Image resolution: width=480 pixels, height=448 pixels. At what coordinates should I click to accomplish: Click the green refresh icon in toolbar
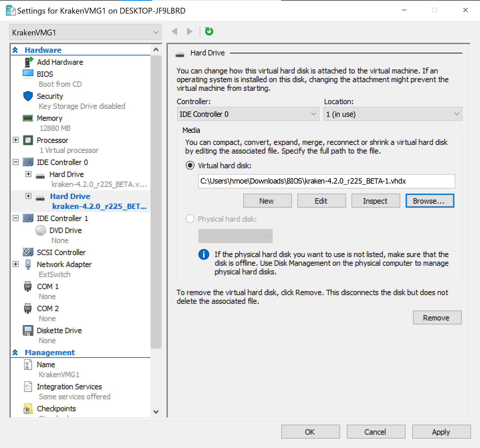coord(209,31)
